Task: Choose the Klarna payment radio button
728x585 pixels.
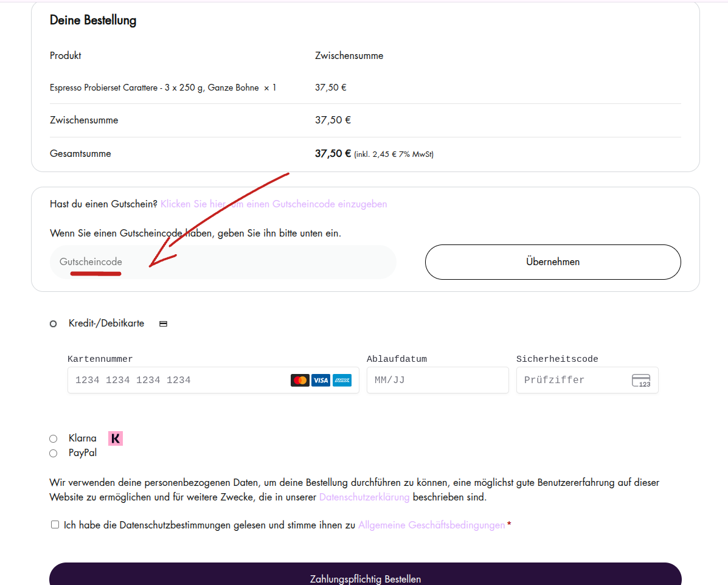Action: coord(54,438)
